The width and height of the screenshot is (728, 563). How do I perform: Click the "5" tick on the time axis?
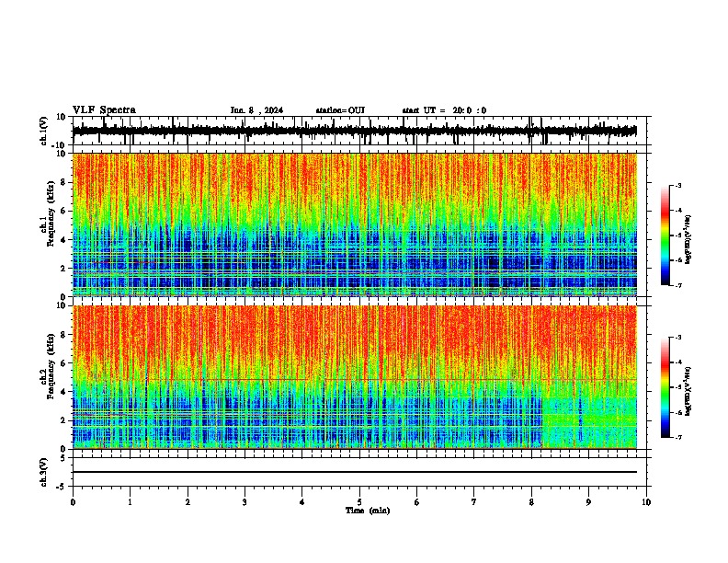click(359, 502)
